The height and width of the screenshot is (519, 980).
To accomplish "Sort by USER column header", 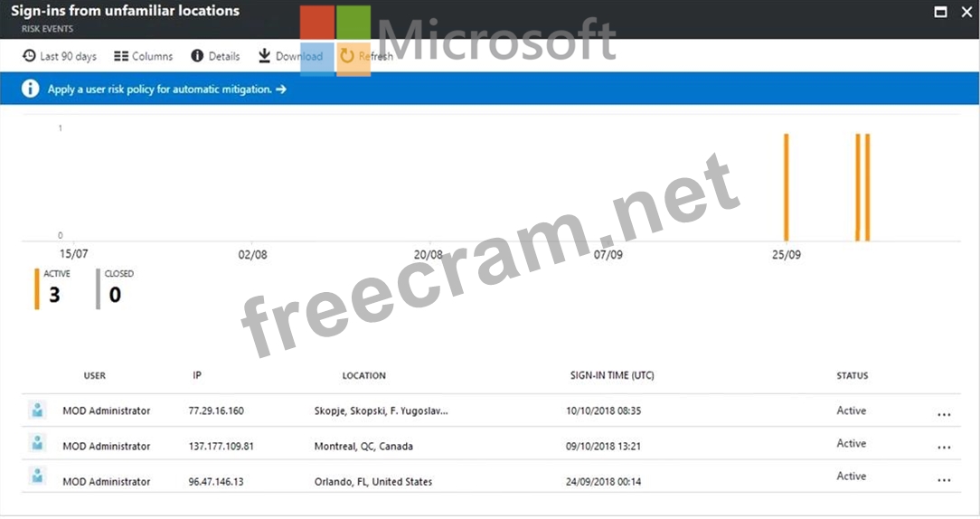I will click(x=94, y=376).
